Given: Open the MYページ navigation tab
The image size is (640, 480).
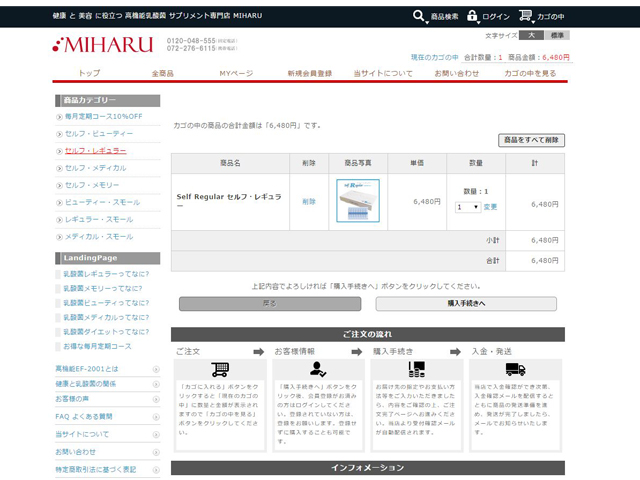Looking at the screenshot, I should [x=236, y=73].
